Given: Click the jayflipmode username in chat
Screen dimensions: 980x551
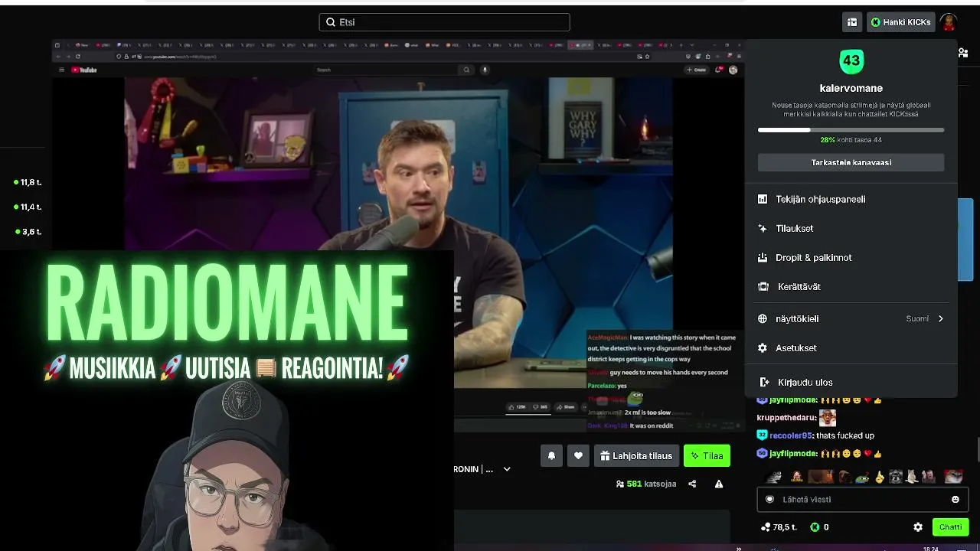Looking at the screenshot, I should [793, 453].
